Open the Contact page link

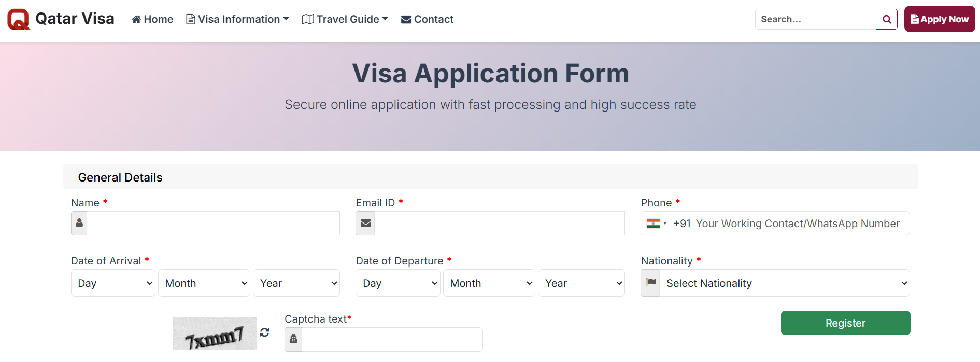pos(428,19)
